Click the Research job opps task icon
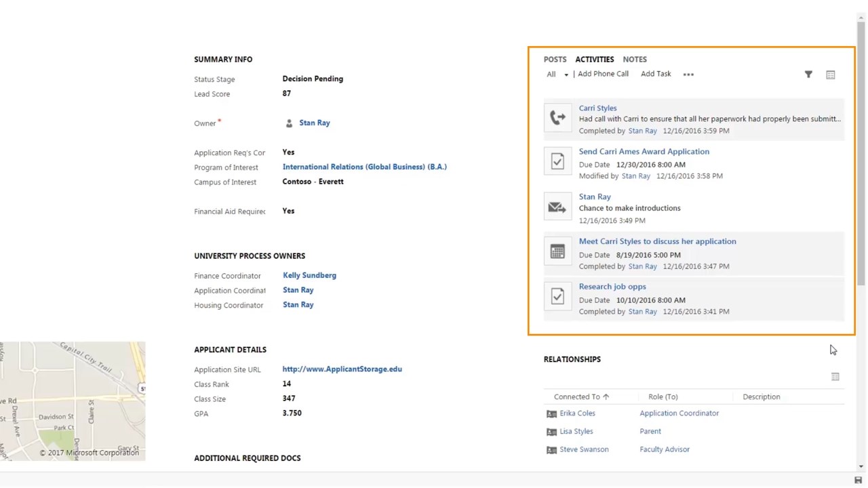This screenshot has height=488, width=868. (557, 297)
